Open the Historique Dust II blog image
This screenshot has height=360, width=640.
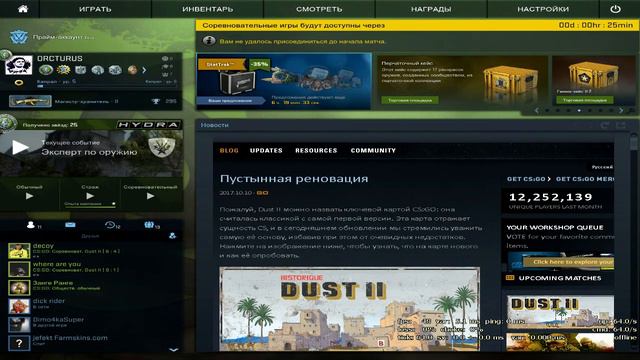349,309
